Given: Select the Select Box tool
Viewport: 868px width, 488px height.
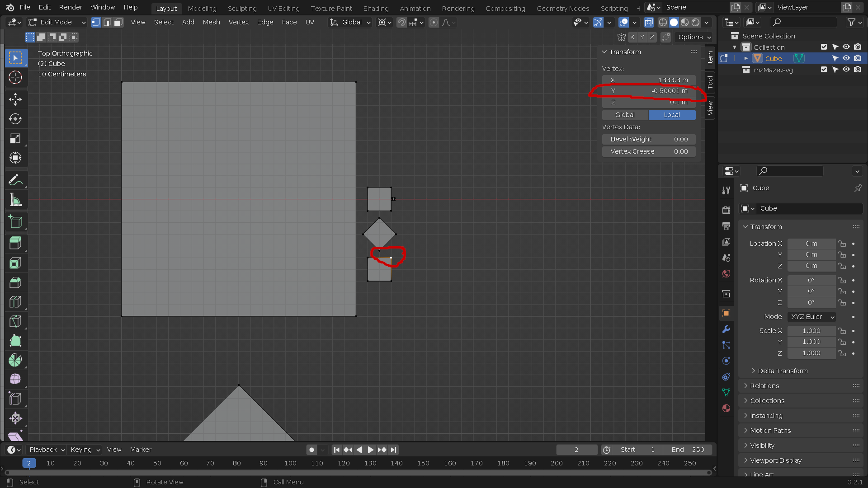Looking at the screenshot, I should 15,58.
